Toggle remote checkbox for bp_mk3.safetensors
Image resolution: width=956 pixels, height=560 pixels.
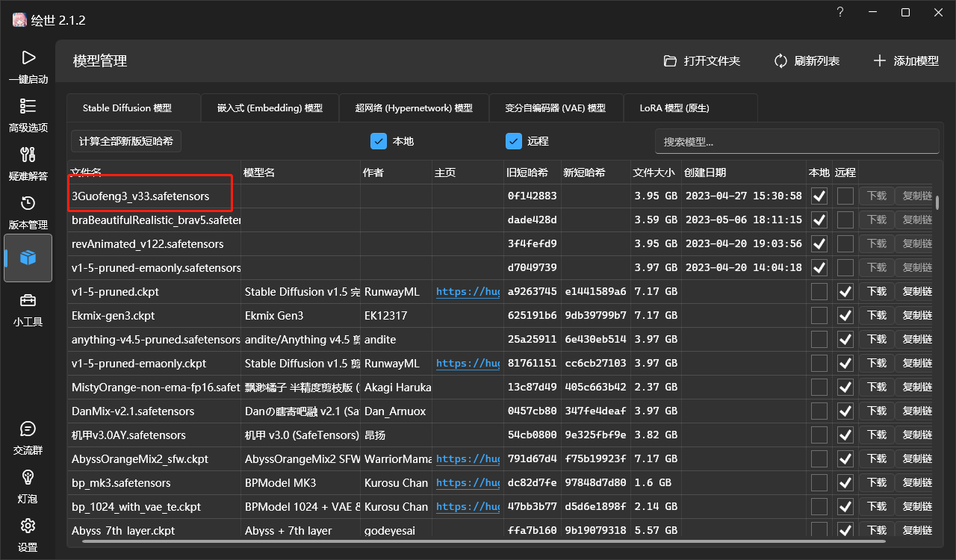[x=845, y=482]
